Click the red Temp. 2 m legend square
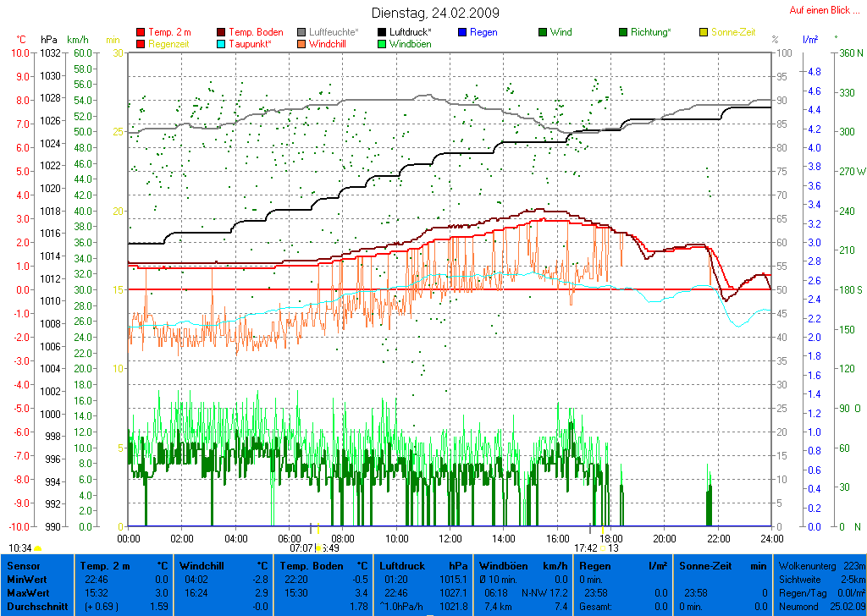Image resolution: width=867 pixels, height=616 pixels. pyautogui.click(x=141, y=32)
